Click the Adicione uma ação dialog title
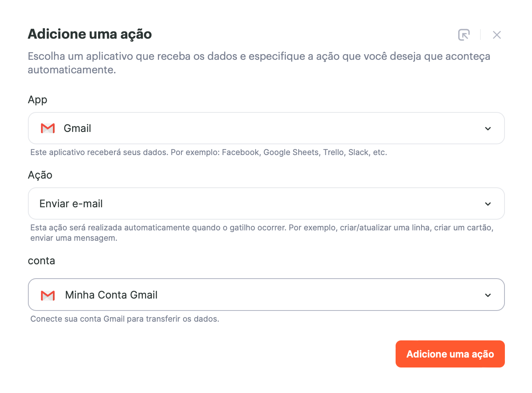This screenshot has width=532, height=393. [x=90, y=34]
